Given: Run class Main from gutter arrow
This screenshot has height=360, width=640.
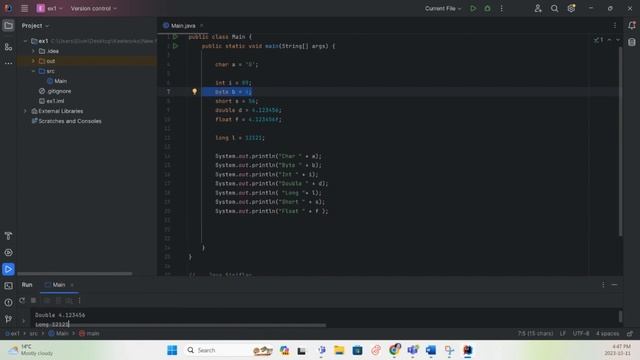Looking at the screenshot, I should pos(175,37).
